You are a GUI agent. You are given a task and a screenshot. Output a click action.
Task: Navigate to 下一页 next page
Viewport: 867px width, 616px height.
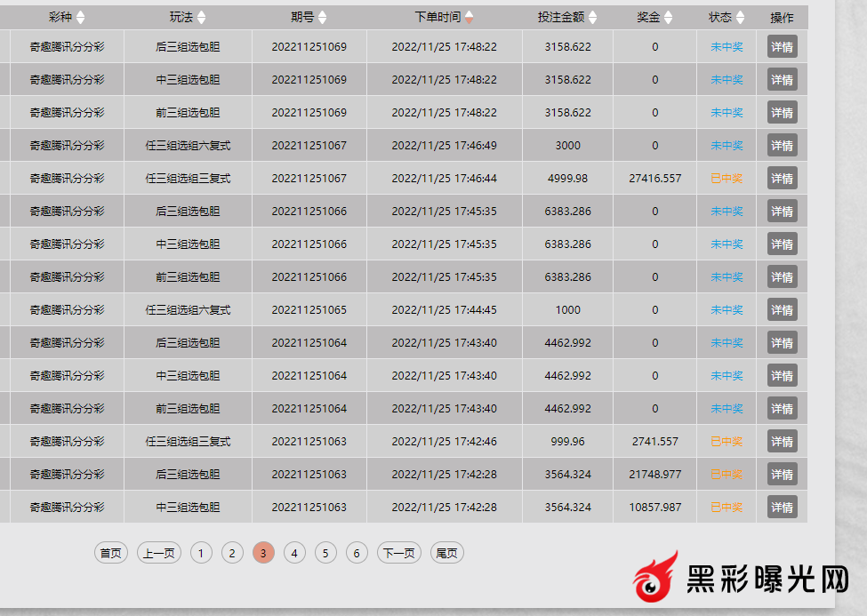pyautogui.click(x=398, y=553)
